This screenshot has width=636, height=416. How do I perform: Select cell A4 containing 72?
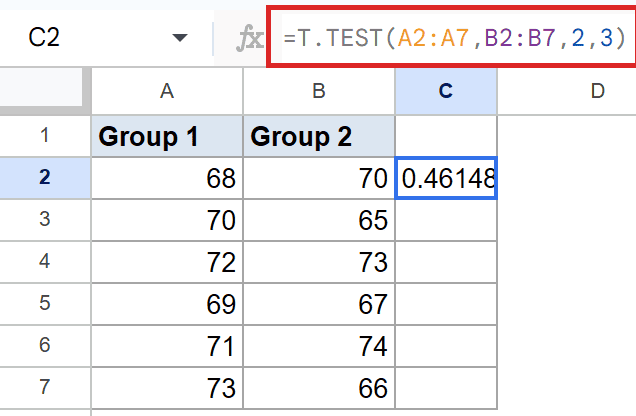[167, 262]
